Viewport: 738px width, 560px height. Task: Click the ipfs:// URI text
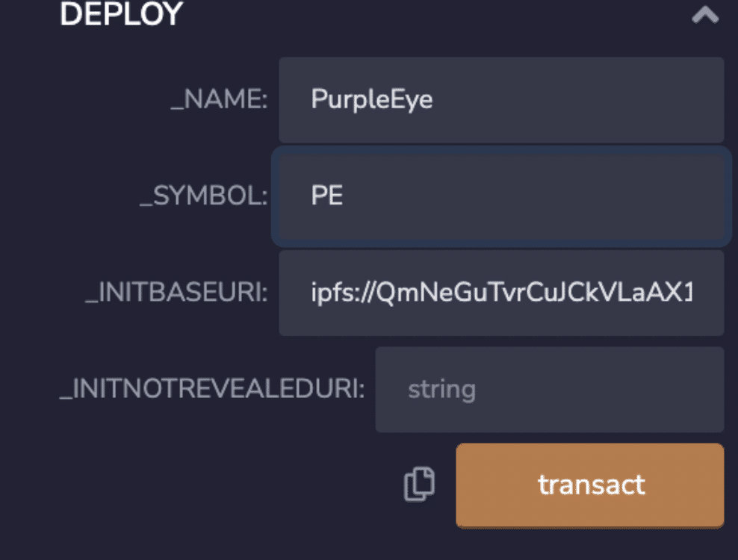point(500,293)
